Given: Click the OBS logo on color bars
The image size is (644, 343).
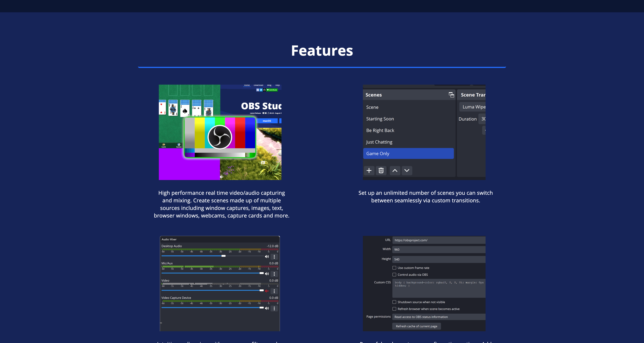Looking at the screenshot, I should [x=220, y=137].
